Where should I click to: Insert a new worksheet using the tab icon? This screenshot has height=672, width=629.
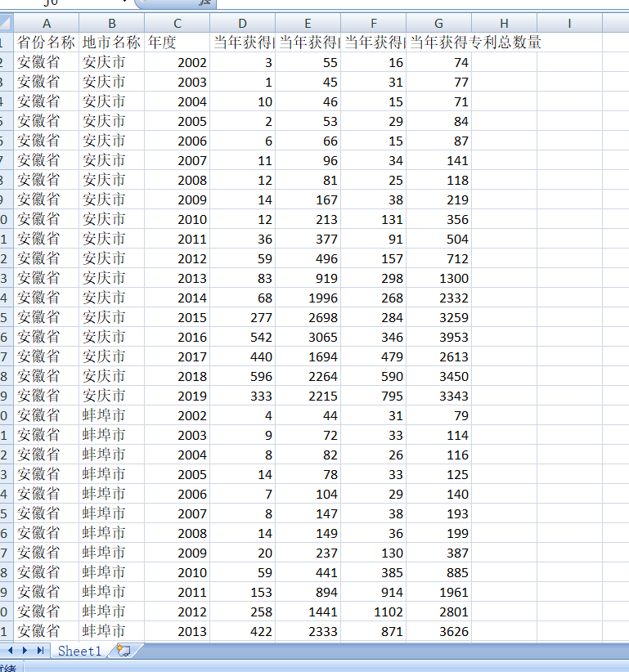pyautogui.click(x=124, y=651)
